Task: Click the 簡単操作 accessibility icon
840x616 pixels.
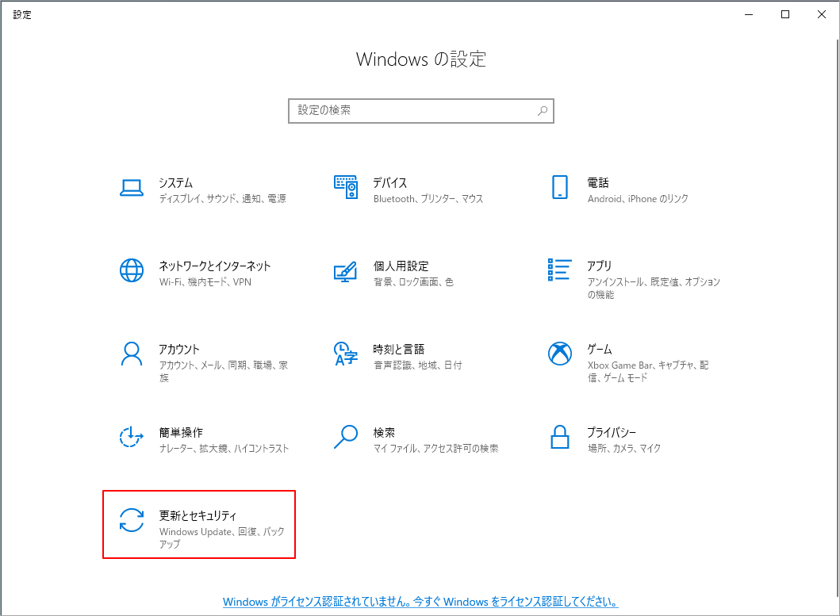Action: [131, 437]
